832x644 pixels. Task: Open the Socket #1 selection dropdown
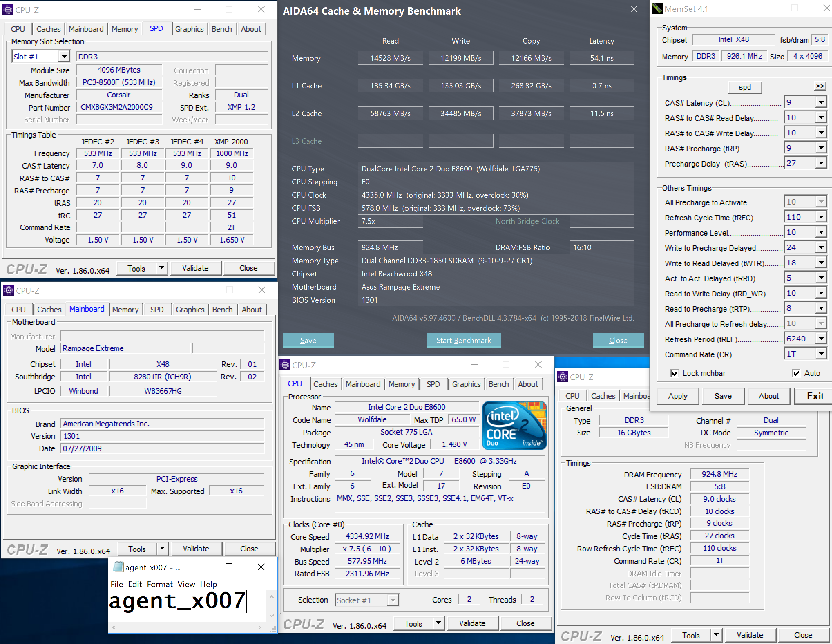click(x=393, y=600)
